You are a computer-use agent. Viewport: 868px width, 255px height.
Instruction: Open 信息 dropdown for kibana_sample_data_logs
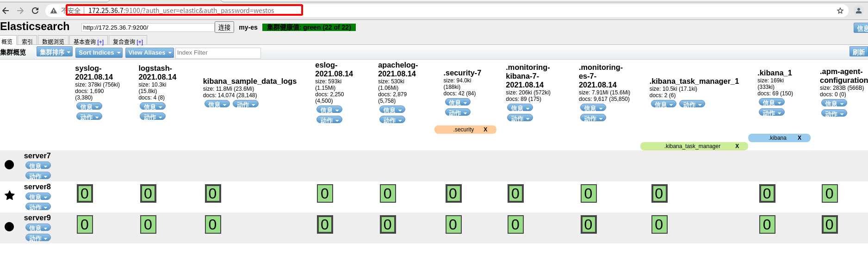click(x=217, y=104)
